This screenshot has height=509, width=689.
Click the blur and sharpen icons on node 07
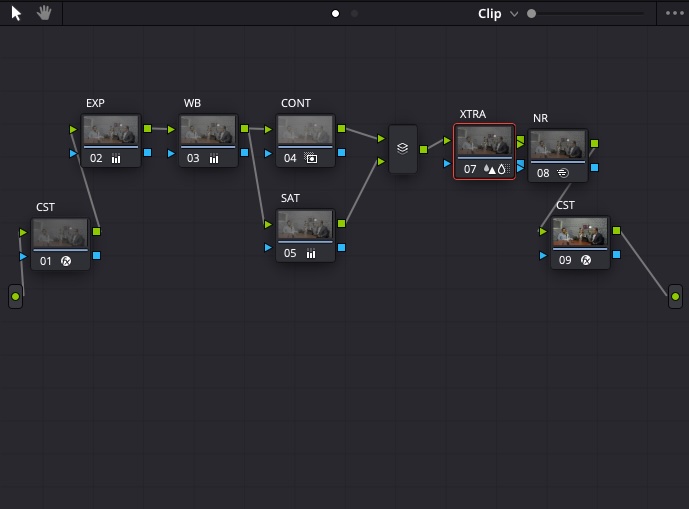[x=497, y=169]
